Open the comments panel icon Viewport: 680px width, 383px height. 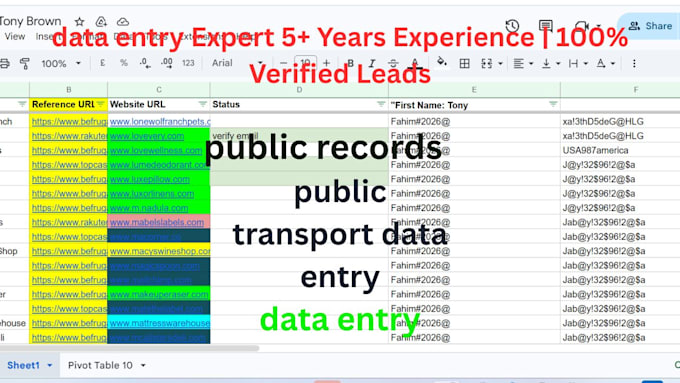pyautogui.click(x=546, y=26)
